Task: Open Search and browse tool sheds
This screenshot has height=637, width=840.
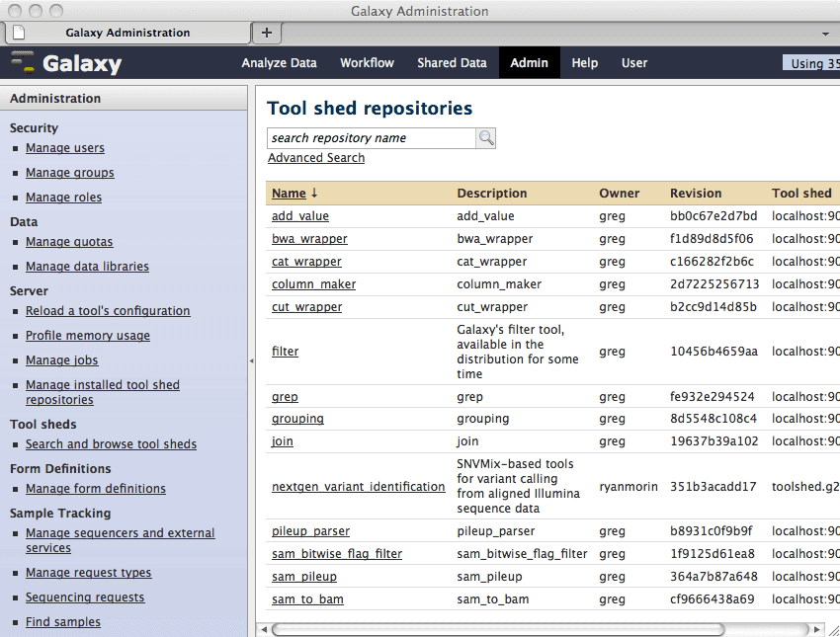Action: (111, 444)
